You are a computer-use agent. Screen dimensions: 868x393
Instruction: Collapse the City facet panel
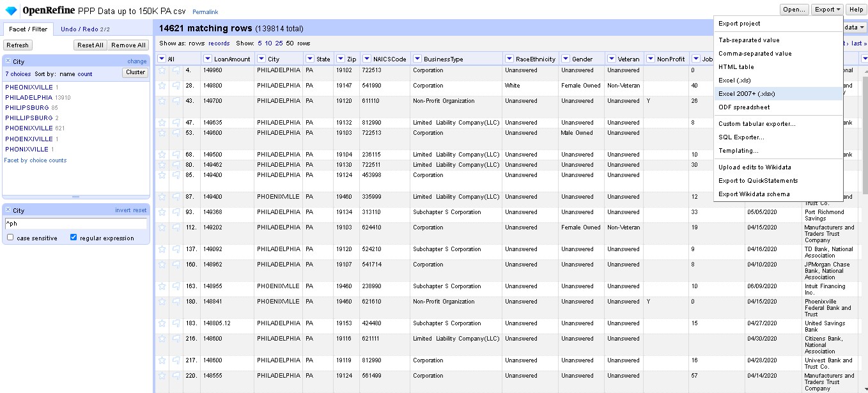(6, 60)
